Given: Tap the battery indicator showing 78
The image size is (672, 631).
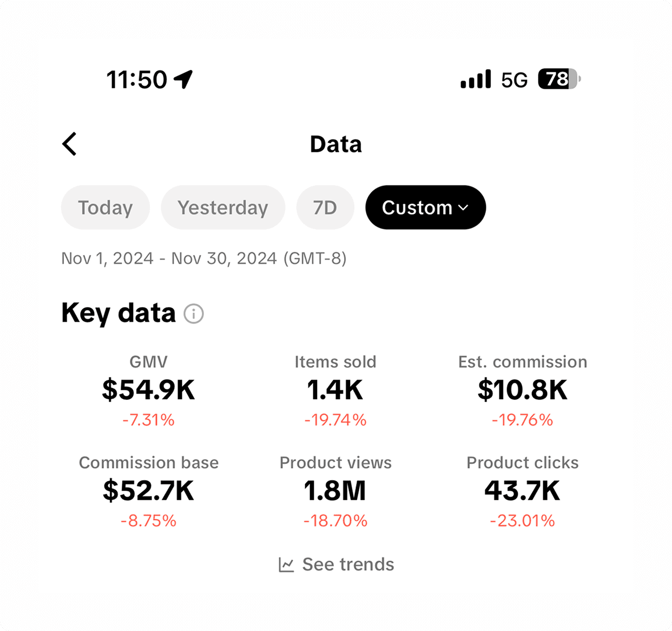Looking at the screenshot, I should (559, 79).
